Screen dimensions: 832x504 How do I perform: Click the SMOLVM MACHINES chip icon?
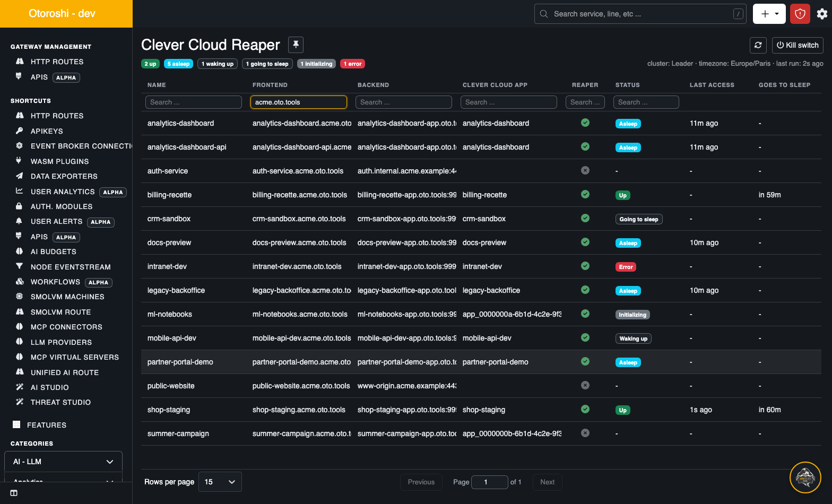(x=20, y=297)
